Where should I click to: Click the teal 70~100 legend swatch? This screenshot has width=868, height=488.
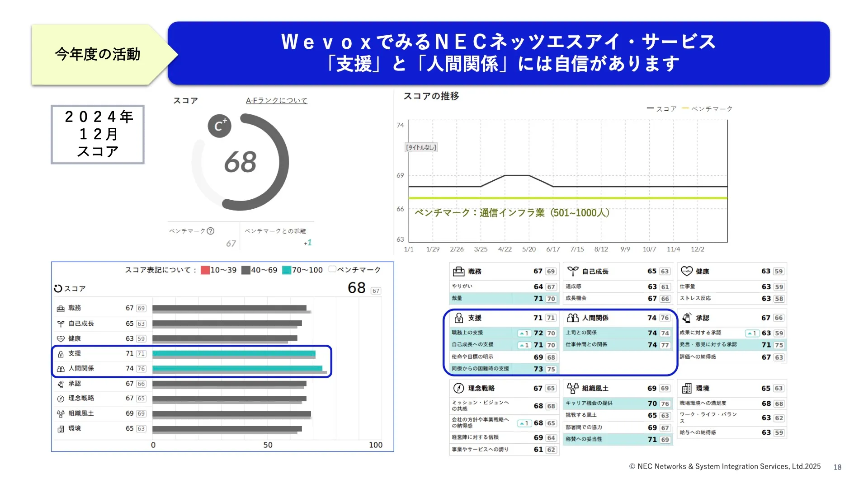(286, 270)
